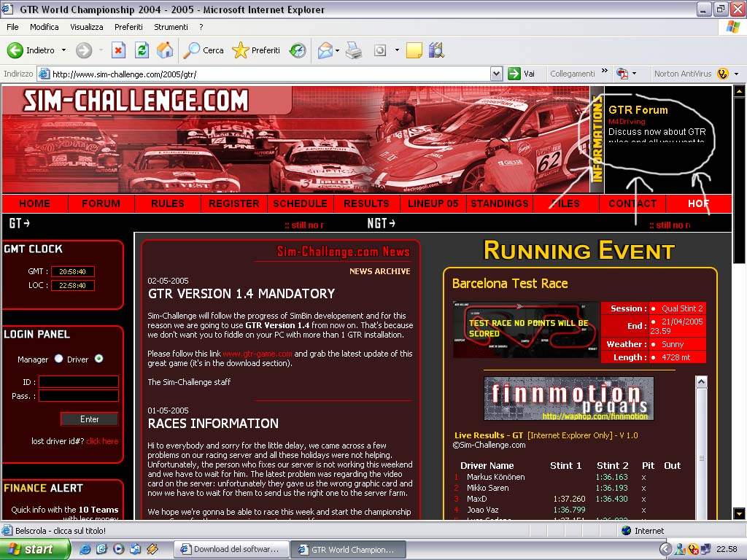Select the Driver radio button
Screen dimensions: 747x560
[x=99, y=359]
